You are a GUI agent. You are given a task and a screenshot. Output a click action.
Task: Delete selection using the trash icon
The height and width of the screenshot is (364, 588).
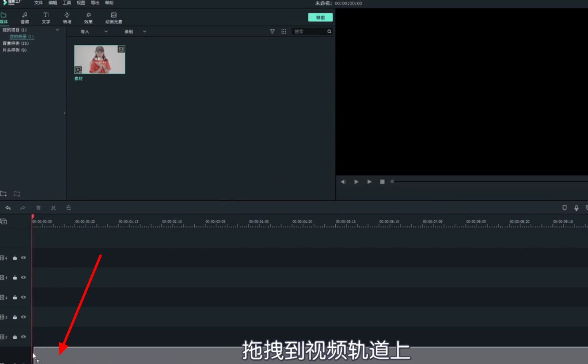[x=38, y=208]
